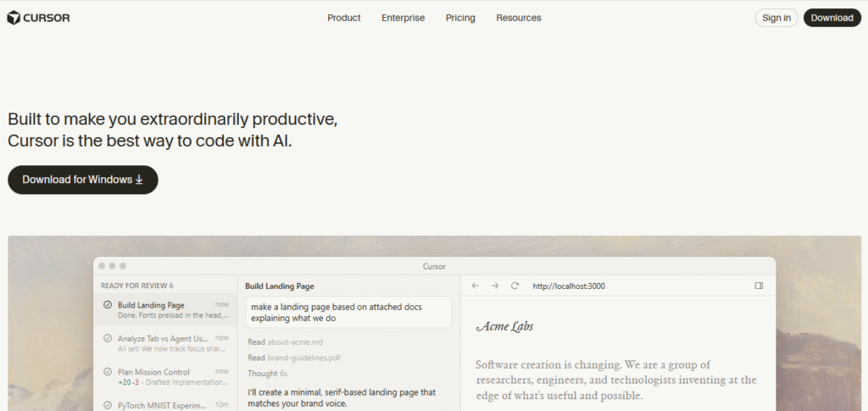Click the browser back arrow in the preview

click(476, 286)
